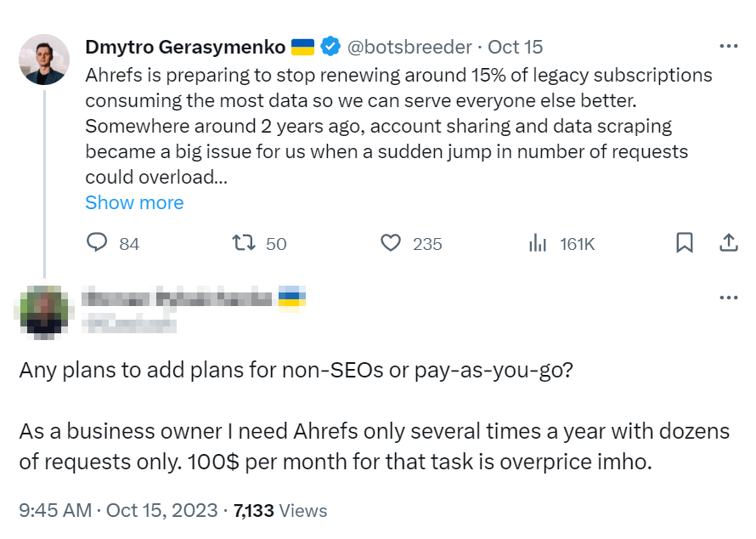Bookmark the Ahrefs subscription tweet

[684, 244]
